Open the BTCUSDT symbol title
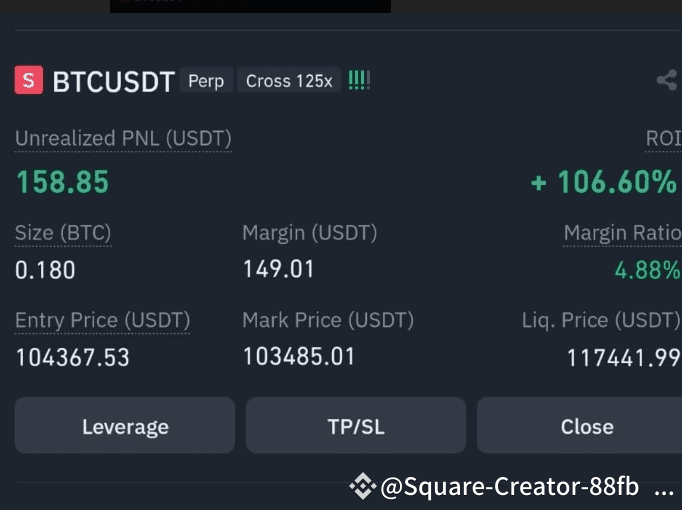Image resolution: width=682 pixels, height=510 pixels. tap(113, 81)
